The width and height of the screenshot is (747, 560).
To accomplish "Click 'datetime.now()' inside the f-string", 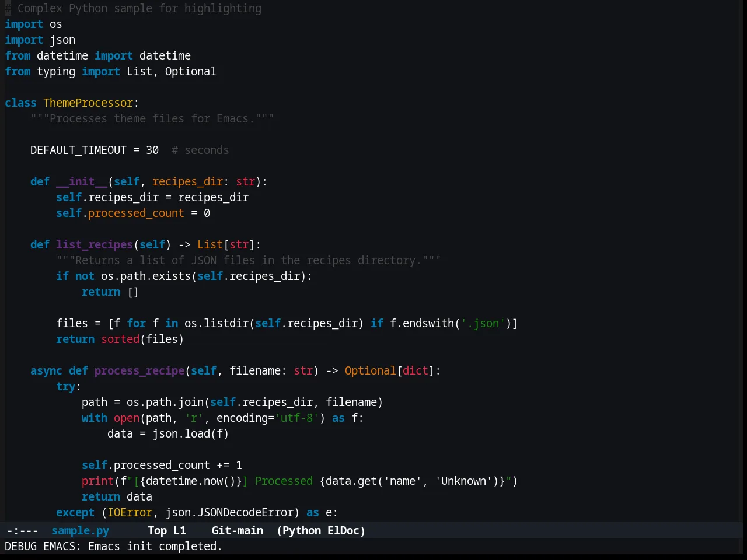I will 191,481.
